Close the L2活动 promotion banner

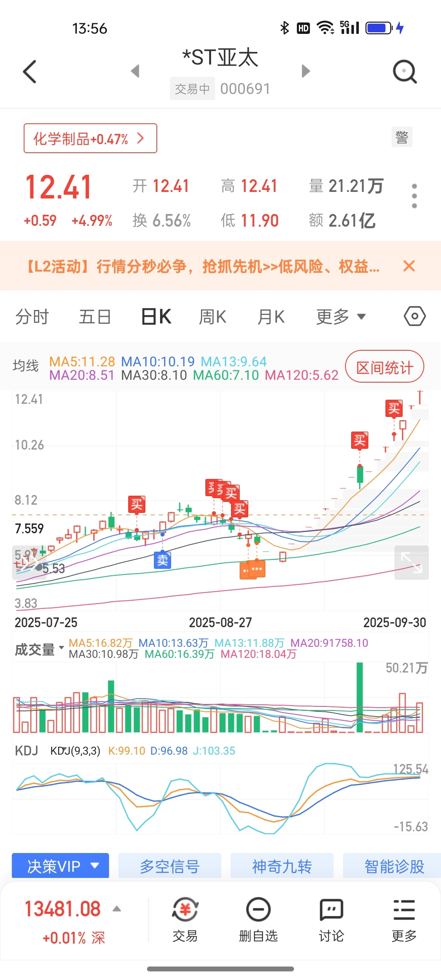tap(409, 266)
